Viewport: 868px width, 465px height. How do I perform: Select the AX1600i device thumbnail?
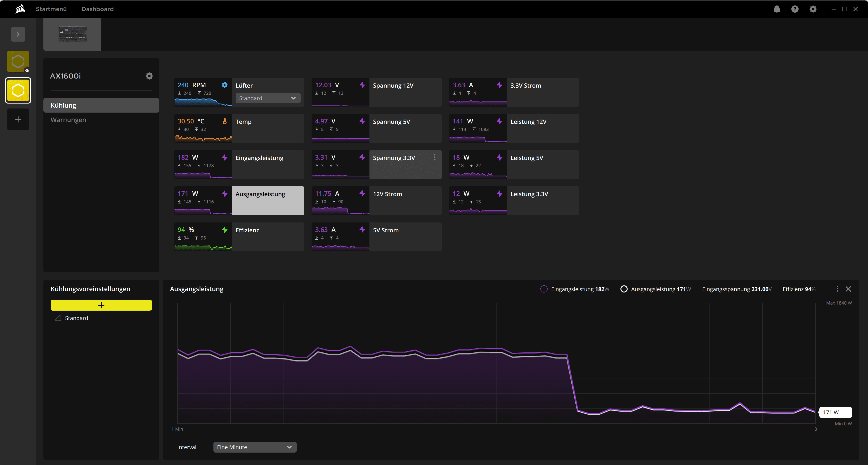(x=72, y=34)
